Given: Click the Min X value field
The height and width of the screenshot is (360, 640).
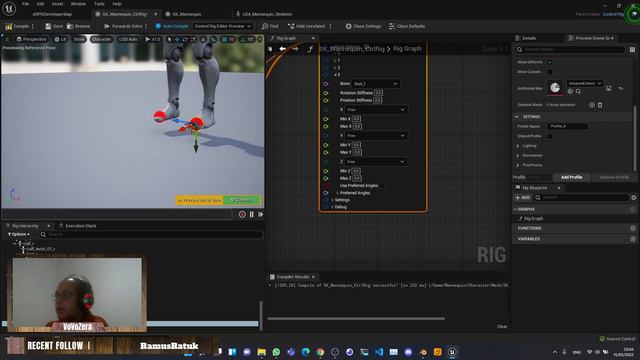Looking at the screenshot, I should pyautogui.click(x=356, y=119).
